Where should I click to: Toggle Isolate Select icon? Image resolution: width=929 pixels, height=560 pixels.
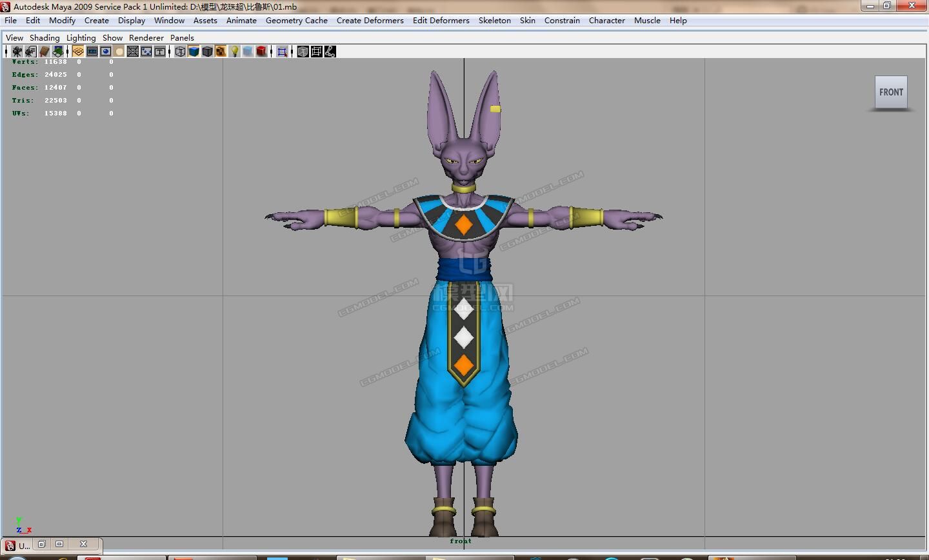point(283,52)
